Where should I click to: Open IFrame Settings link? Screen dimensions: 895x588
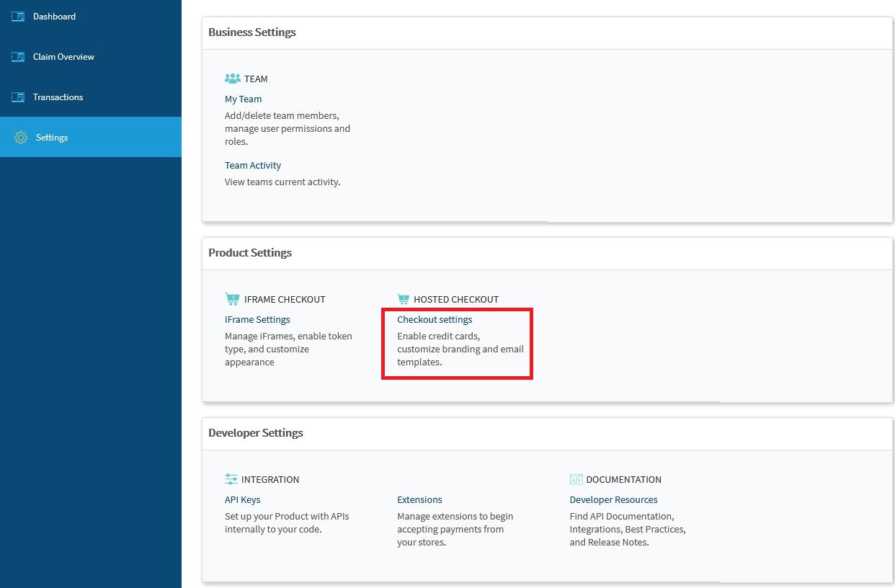tap(257, 320)
